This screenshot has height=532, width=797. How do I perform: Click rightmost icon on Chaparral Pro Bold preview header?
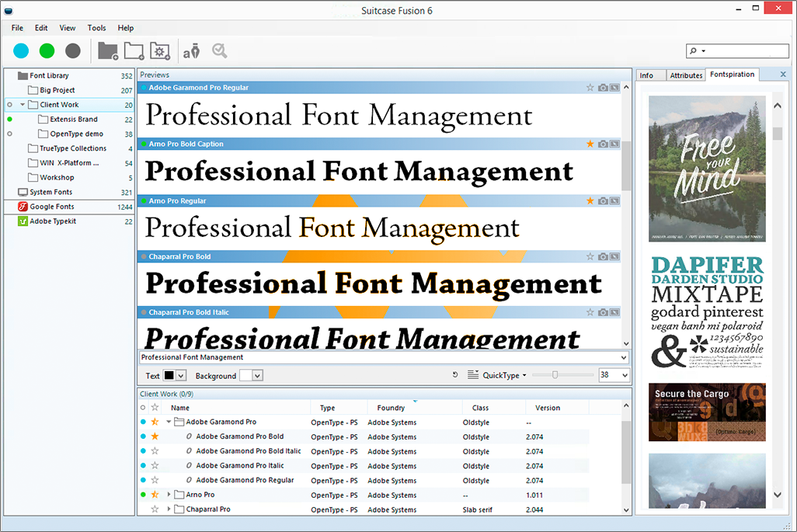[615, 256]
